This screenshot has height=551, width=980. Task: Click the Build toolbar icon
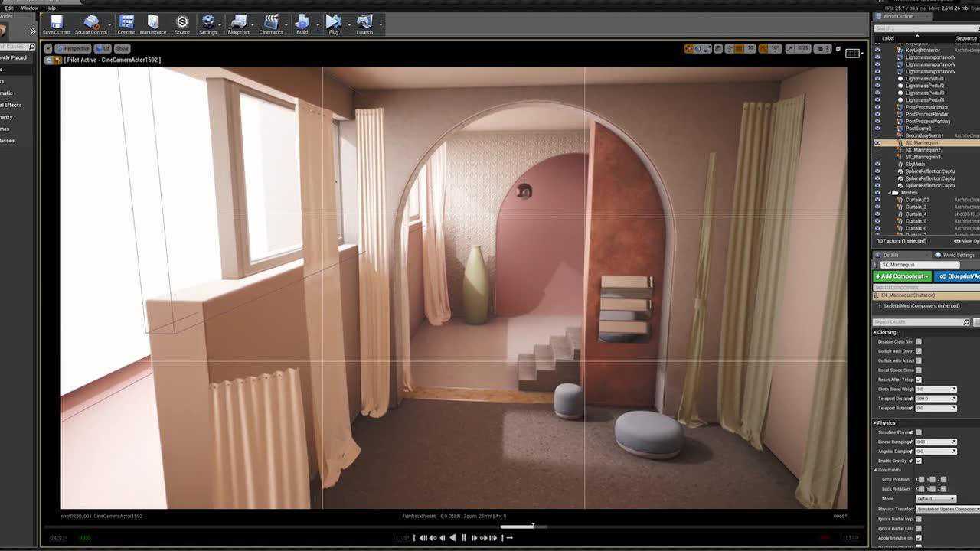(302, 24)
